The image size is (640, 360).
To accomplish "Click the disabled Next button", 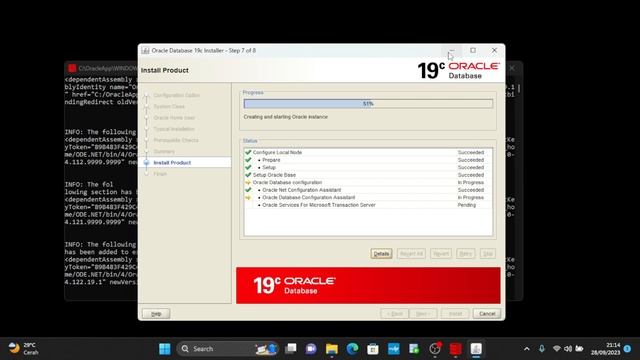I will (423, 313).
